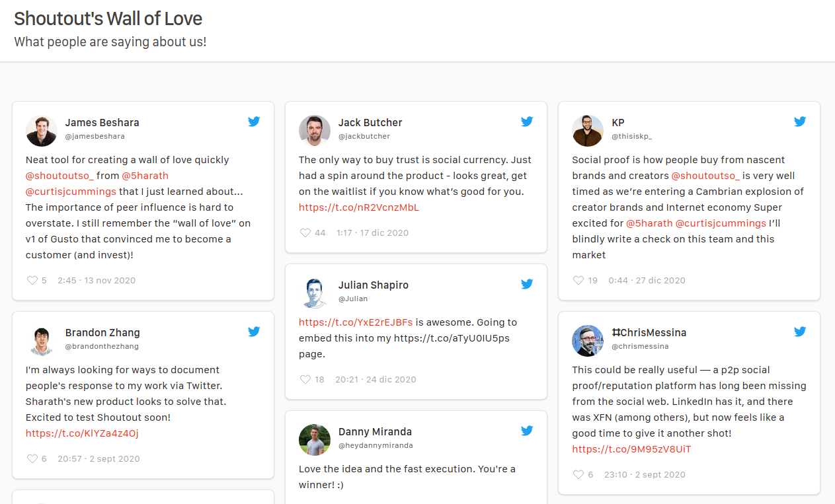Click @curtisjcummings mention in KP's tweet
This screenshot has width=835, height=504.
click(x=721, y=223)
